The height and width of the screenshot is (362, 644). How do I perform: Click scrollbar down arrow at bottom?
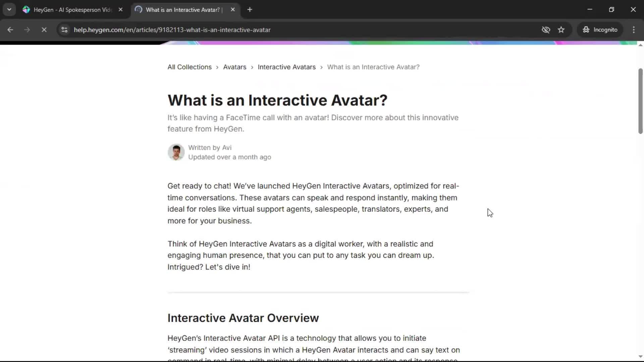(x=640, y=357)
